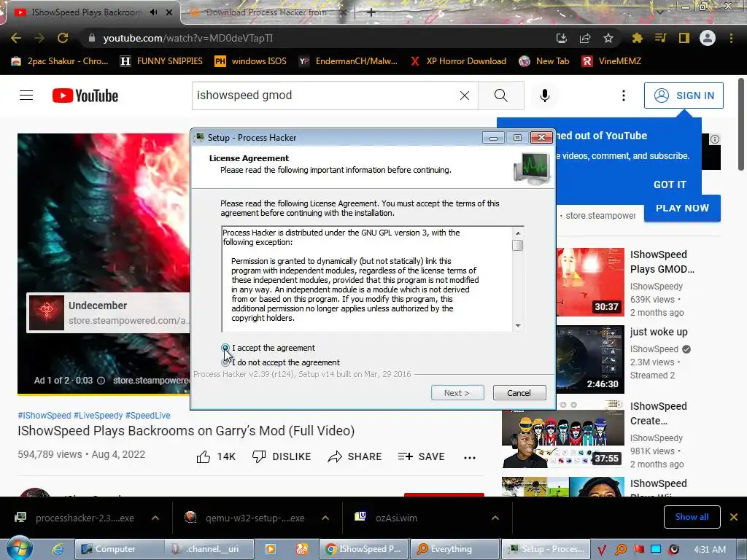Click Next in Process Hacker setup
Screen dimensions: 747x560
tap(457, 393)
